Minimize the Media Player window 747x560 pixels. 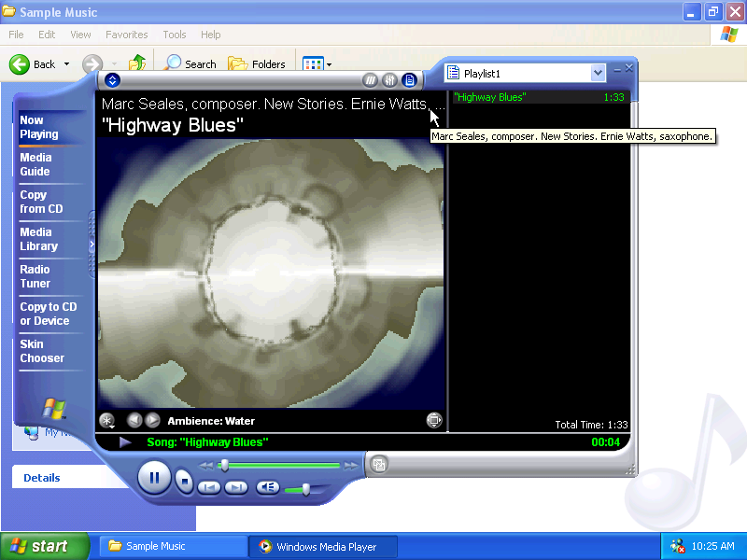[x=617, y=69]
